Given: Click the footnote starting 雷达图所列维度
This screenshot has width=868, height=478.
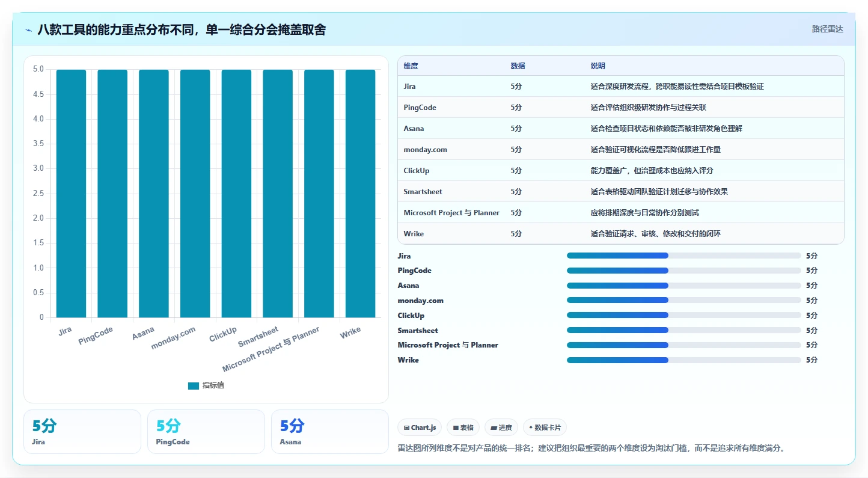Looking at the screenshot, I should point(591,449).
